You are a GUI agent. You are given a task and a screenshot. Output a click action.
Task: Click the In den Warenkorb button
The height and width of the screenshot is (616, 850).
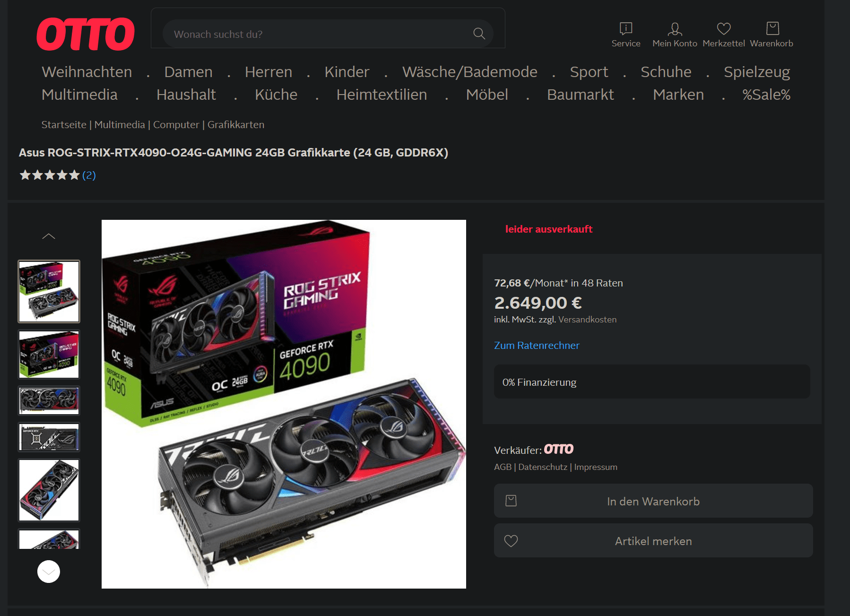point(653,501)
